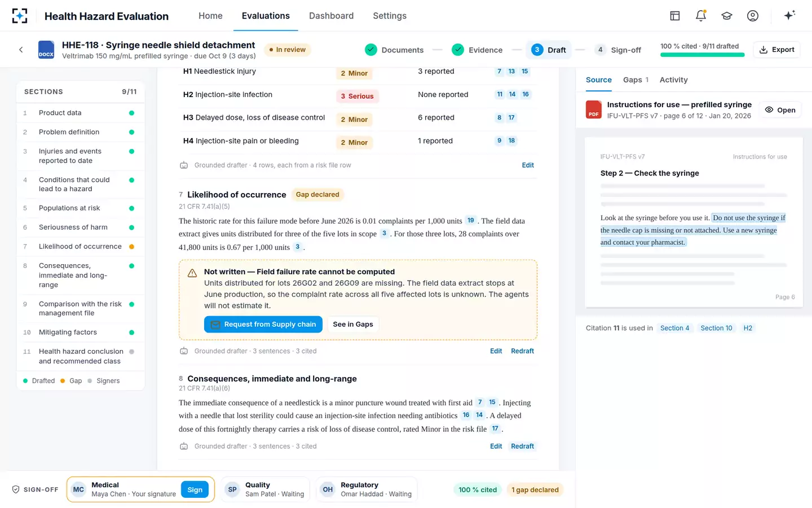812x508 pixels.
Task: Switch to the Dashboard tab
Action: (x=332, y=16)
